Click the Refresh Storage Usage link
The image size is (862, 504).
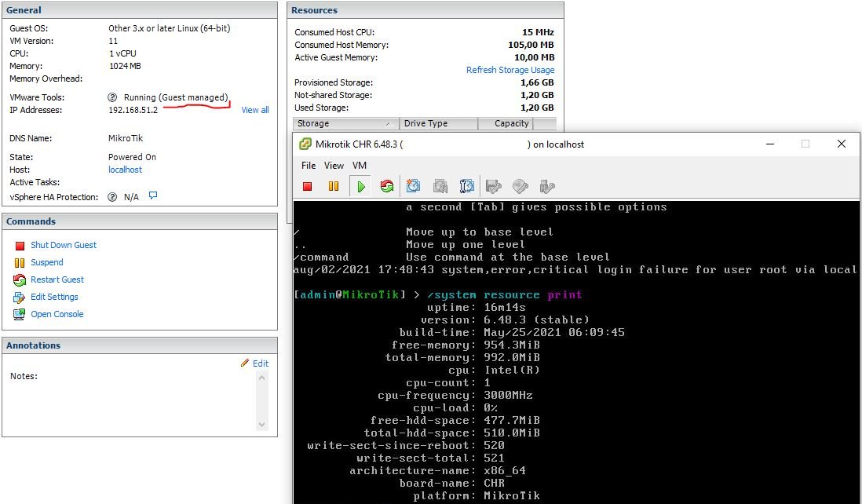tap(510, 70)
